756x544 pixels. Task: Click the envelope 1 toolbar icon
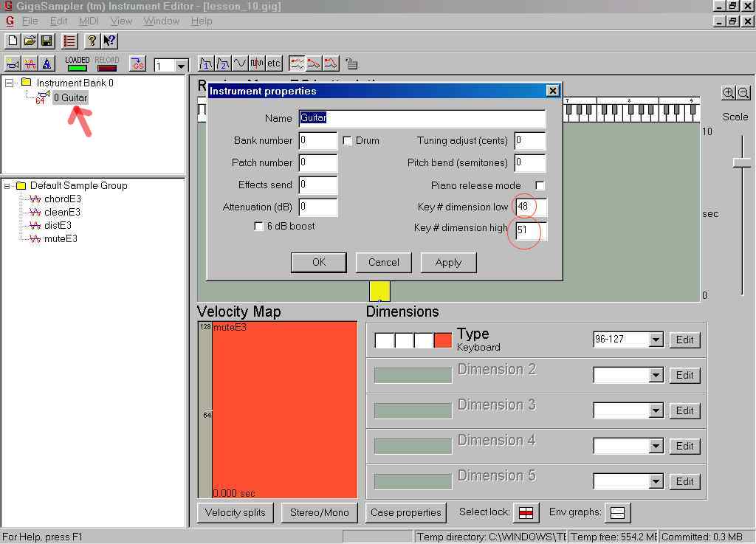coord(206,63)
